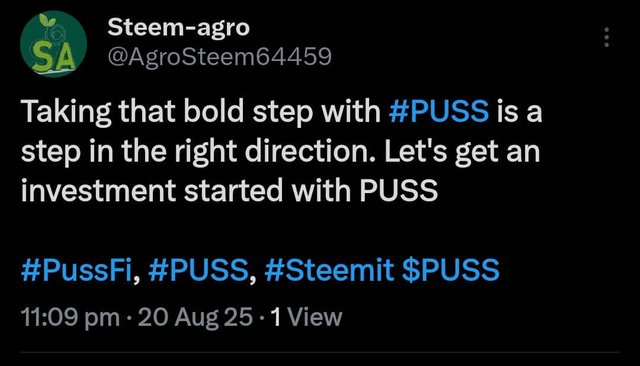Click the leaf sprout on the avatar logo

[x=47, y=20]
